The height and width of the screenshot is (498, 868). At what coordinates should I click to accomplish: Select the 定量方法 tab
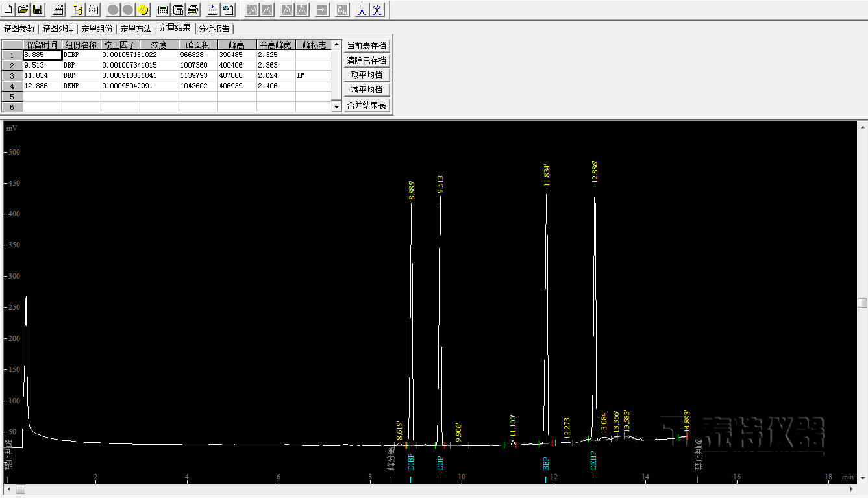coord(136,29)
